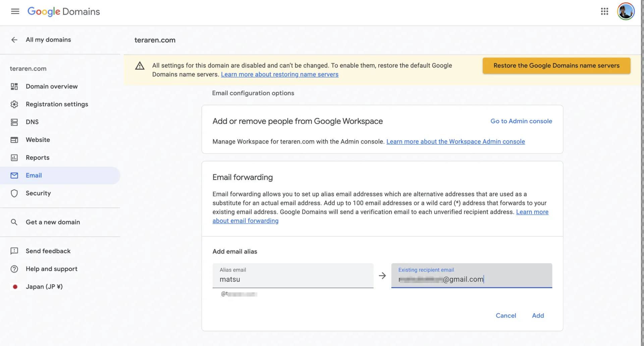This screenshot has width=644, height=346.
Task: Click the DNS server icon
Action: [x=14, y=122]
